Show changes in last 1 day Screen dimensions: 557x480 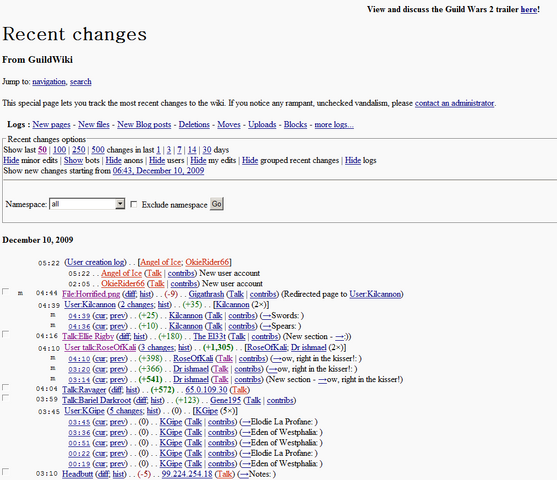coord(158,150)
